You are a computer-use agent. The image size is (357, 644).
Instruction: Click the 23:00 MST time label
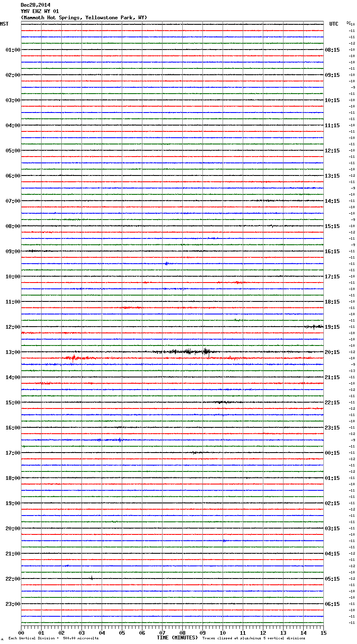13,604
